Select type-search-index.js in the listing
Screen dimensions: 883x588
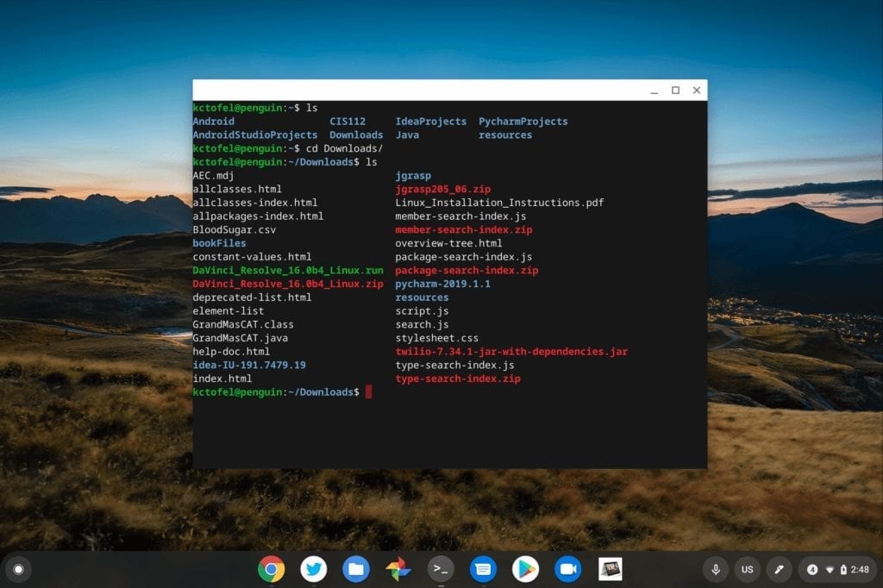click(454, 365)
